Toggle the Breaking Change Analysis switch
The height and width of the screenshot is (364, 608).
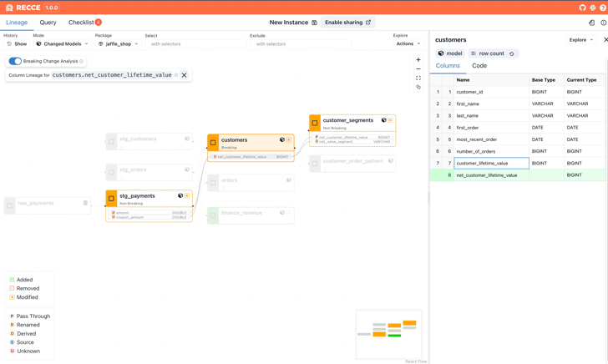click(15, 61)
